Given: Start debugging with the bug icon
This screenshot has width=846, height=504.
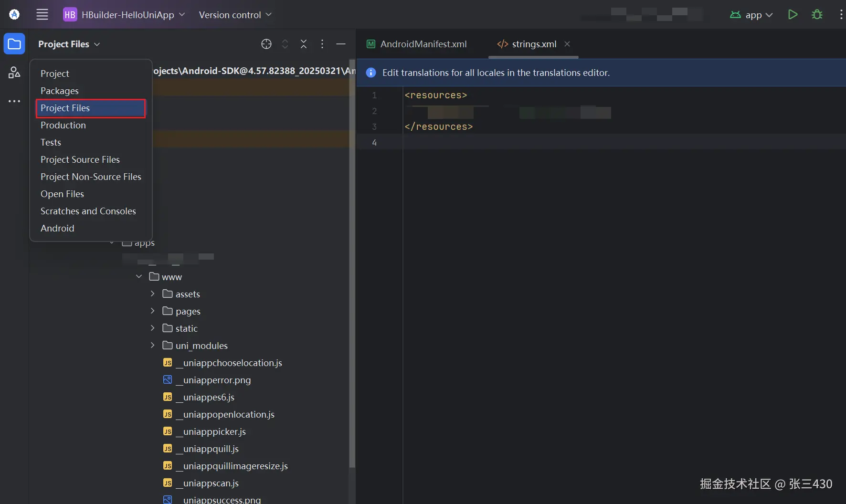Looking at the screenshot, I should click(x=817, y=15).
